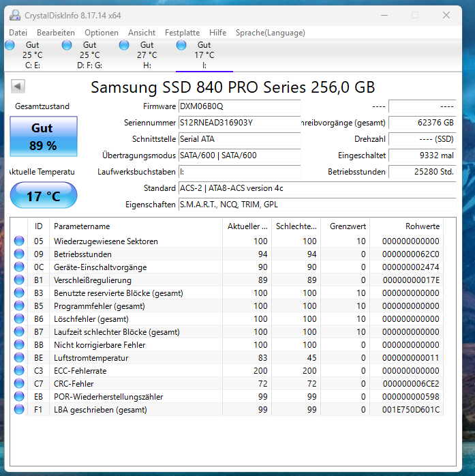Select the Verschleißregulierung parameter name
The width and height of the screenshot is (475, 476).
[x=93, y=280]
